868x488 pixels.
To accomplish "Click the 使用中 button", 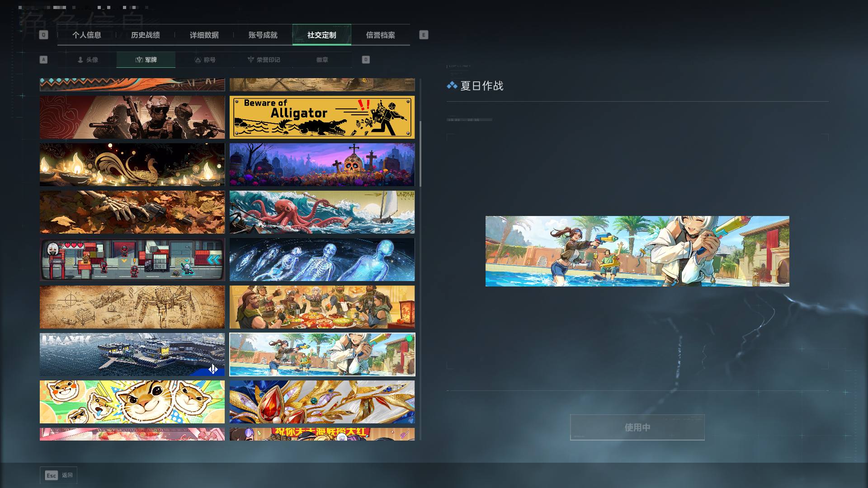I will click(637, 427).
